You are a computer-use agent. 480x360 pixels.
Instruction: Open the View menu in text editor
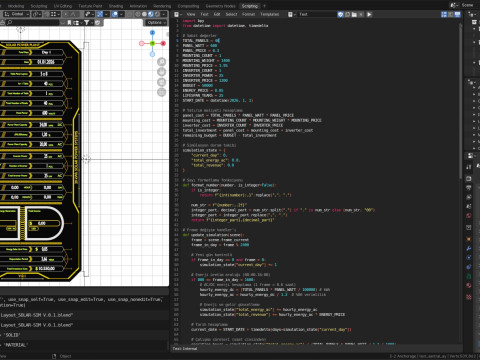click(x=191, y=14)
